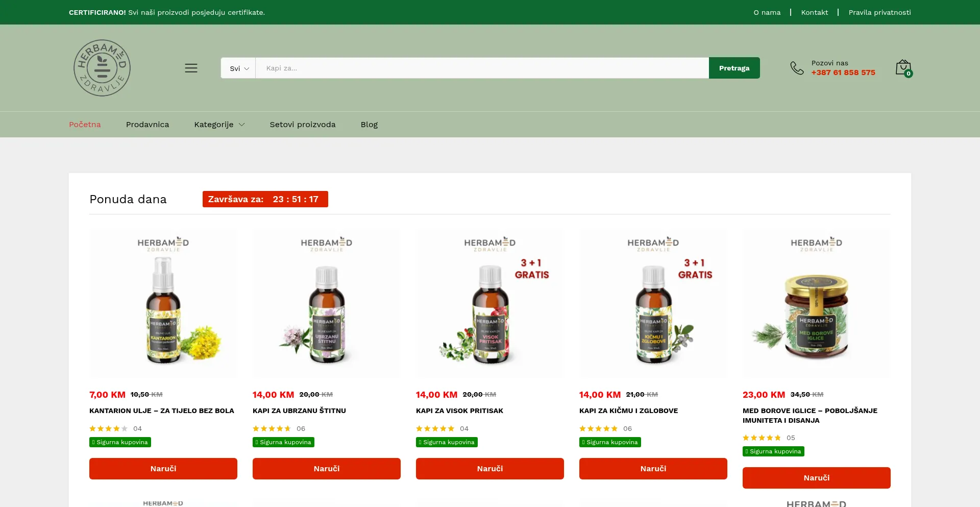Expand the Svi category dropdown

click(238, 68)
